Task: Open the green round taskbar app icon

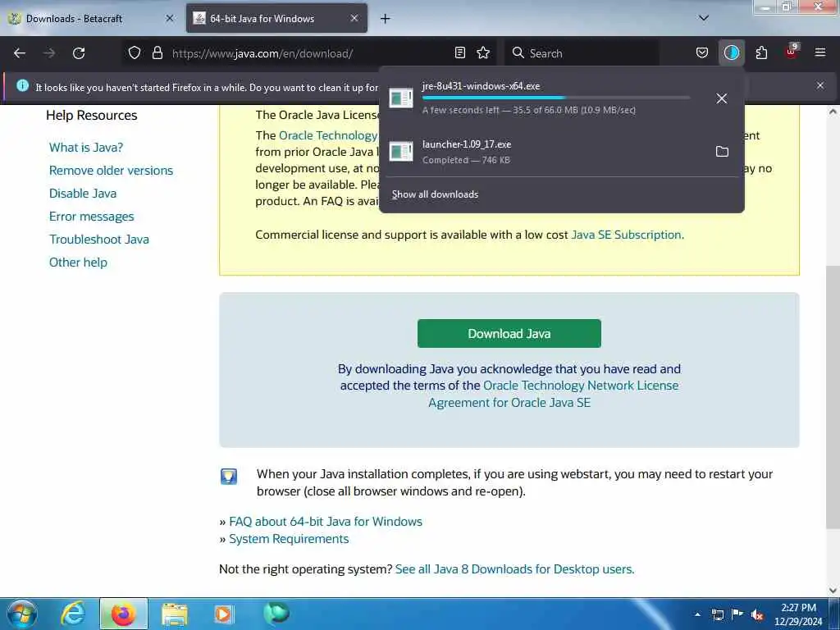Action: point(276,613)
